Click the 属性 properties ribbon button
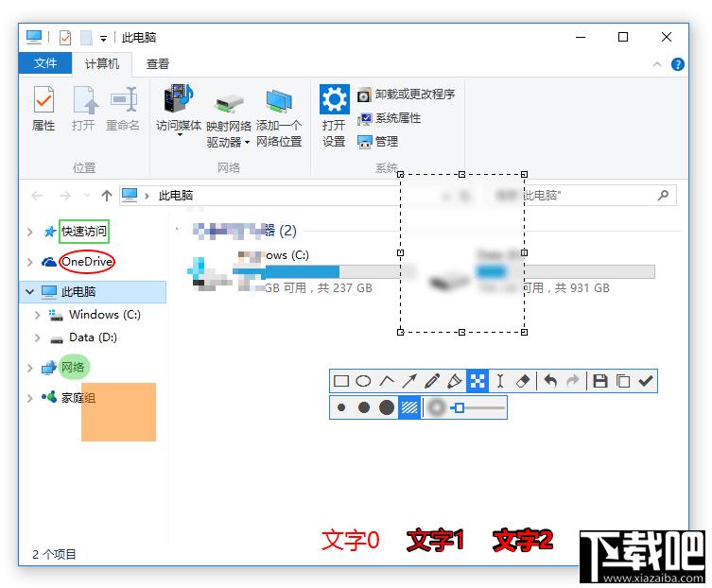 coord(43,109)
